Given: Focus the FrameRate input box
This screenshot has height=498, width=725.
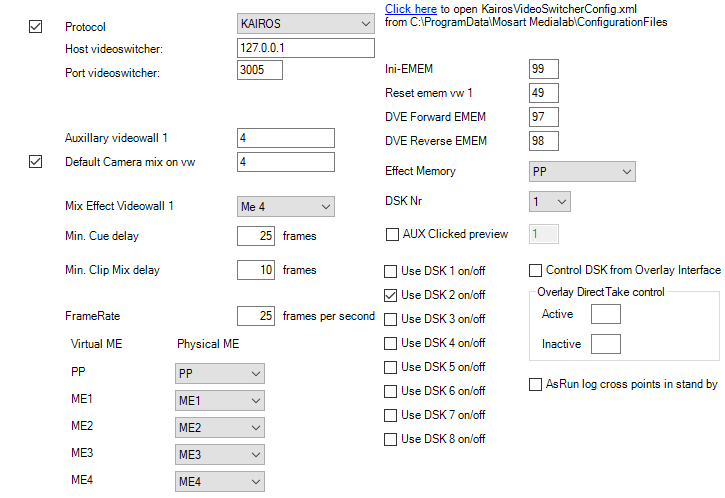Looking at the screenshot, I should (257, 316).
